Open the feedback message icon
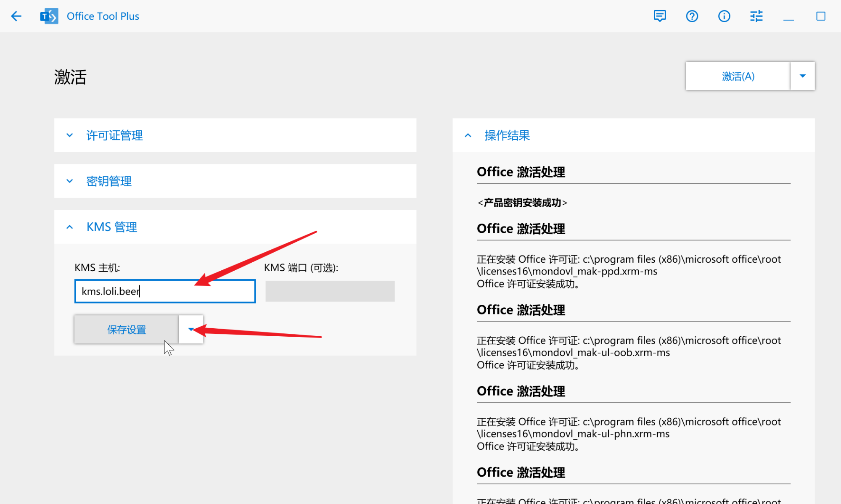The height and width of the screenshot is (504, 841). [660, 16]
